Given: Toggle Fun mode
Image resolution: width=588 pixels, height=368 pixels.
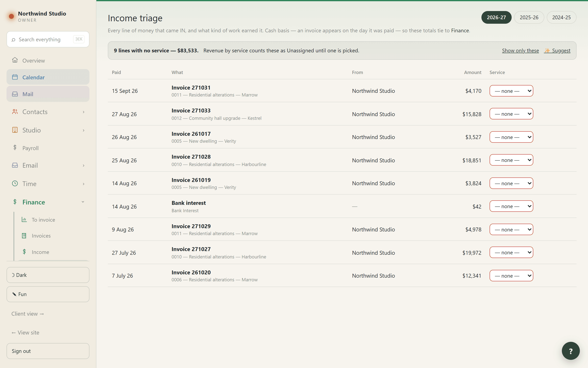Looking at the screenshot, I should click(x=48, y=294).
